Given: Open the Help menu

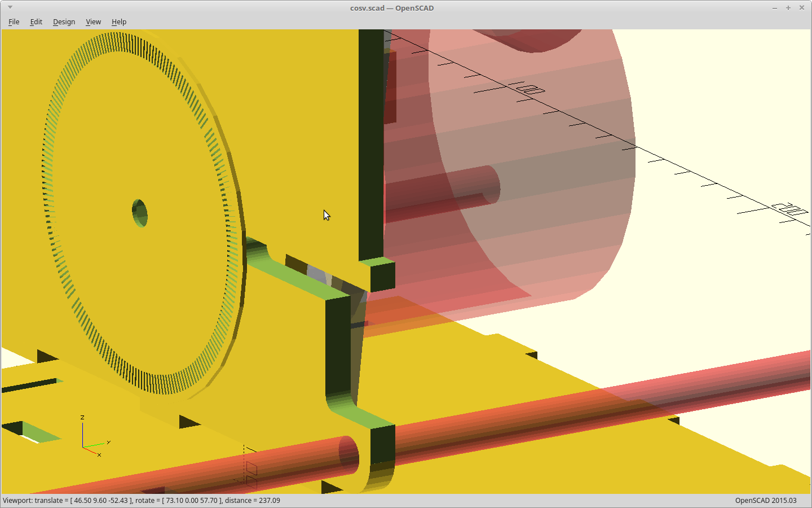Looking at the screenshot, I should point(118,22).
